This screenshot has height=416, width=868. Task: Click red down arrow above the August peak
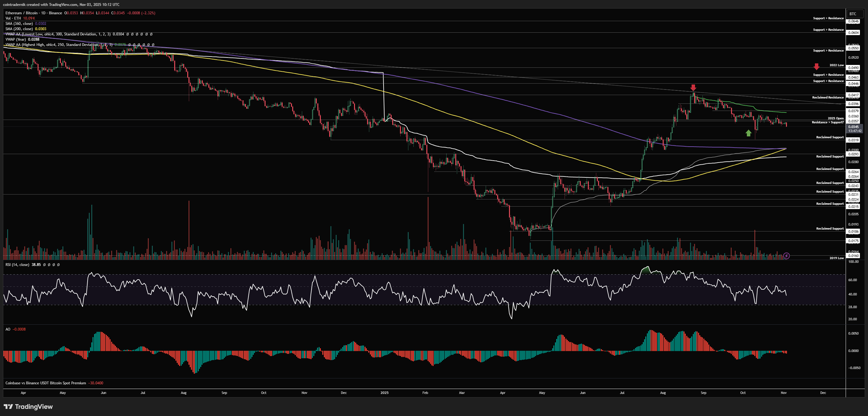point(693,88)
